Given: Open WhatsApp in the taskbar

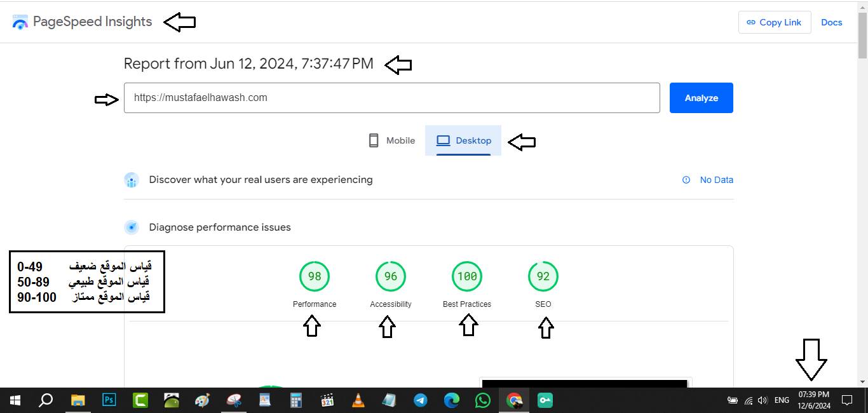Looking at the screenshot, I should pos(483,400).
